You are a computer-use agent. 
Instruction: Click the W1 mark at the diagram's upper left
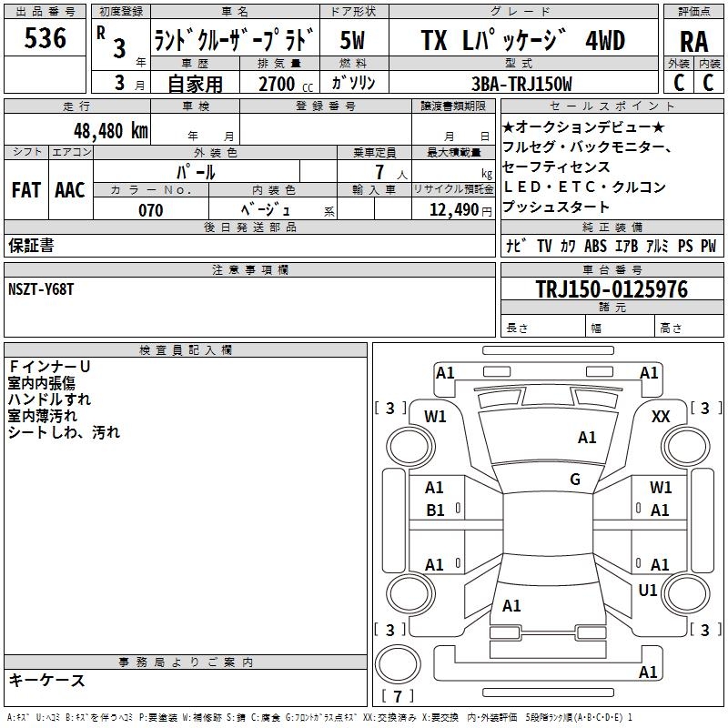point(435,417)
